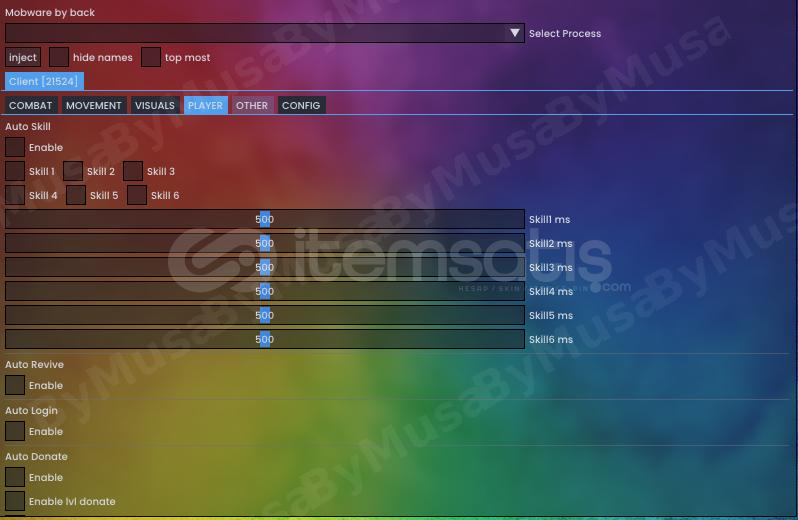Viewport: 798px width, 520px height.
Task: Click the Skill2 ms slider handle
Action: tap(265, 243)
